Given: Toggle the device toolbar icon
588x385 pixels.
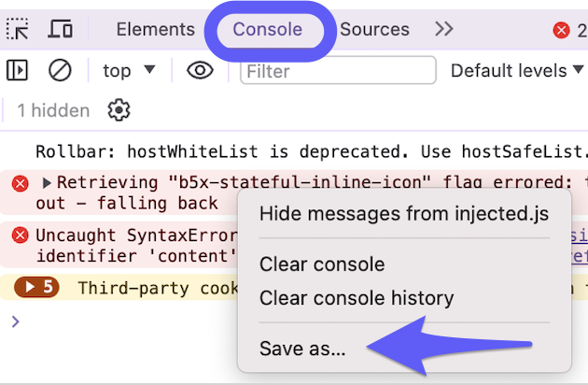Looking at the screenshot, I should coord(60,29).
